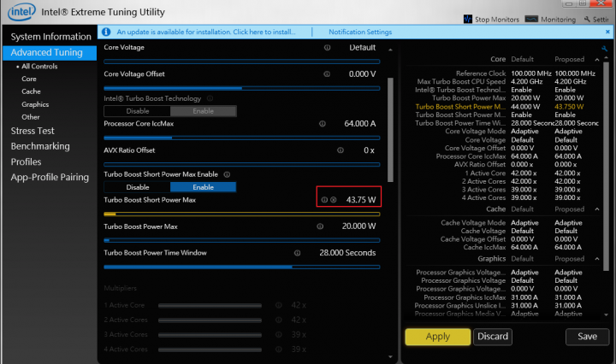The height and width of the screenshot is (364, 616).
Task: Enable Turbo Boost Short Power Max
Action: (203, 187)
